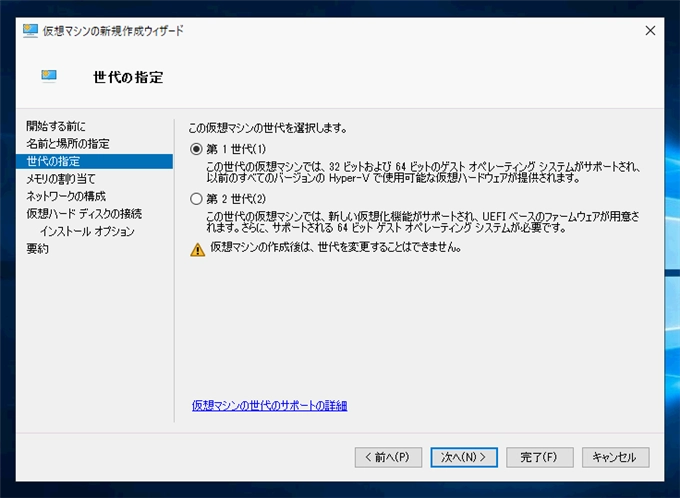Proceed with the 次へ(N) button
680x498 pixels.
[x=464, y=457]
